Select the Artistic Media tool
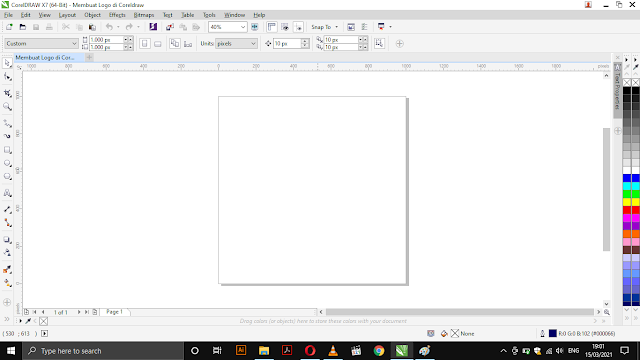The height and width of the screenshot is (360, 640). point(7,136)
